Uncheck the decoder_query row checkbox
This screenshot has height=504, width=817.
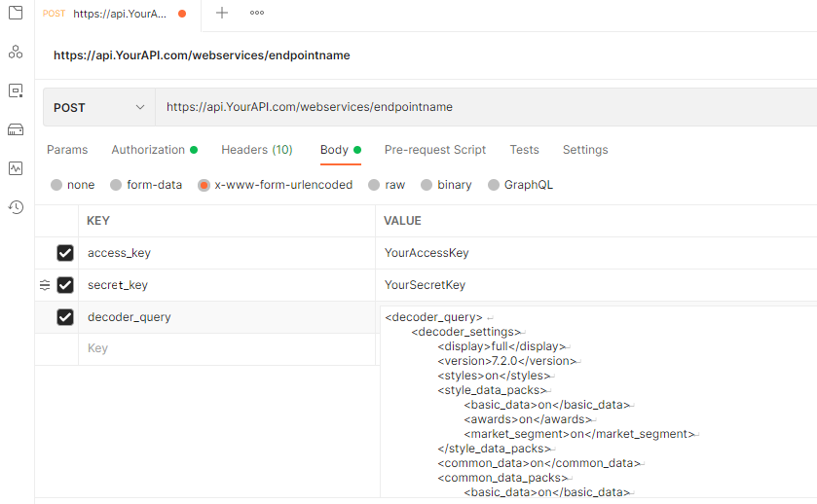click(x=65, y=317)
